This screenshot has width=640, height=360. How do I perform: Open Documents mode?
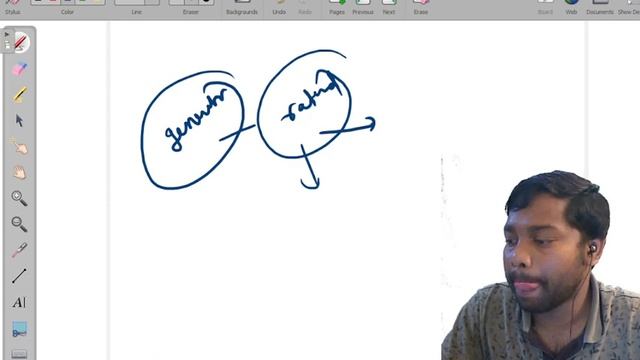[600, 7]
